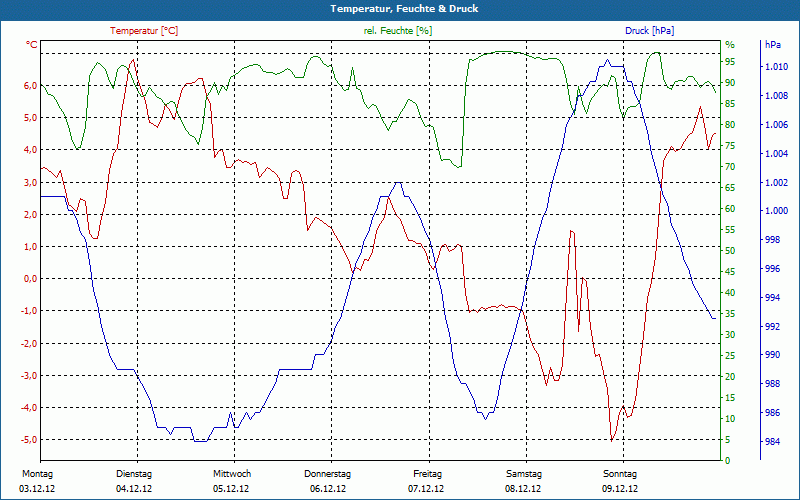800x500 pixels.
Task: Click the '1.006' pressure axis value
Action: tap(777, 125)
